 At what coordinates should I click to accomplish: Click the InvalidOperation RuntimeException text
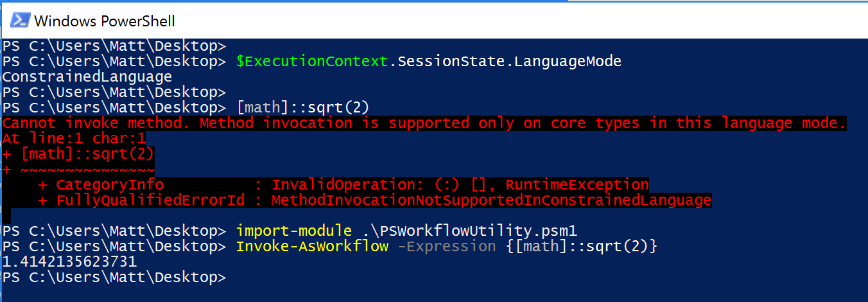[x=460, y=185]
